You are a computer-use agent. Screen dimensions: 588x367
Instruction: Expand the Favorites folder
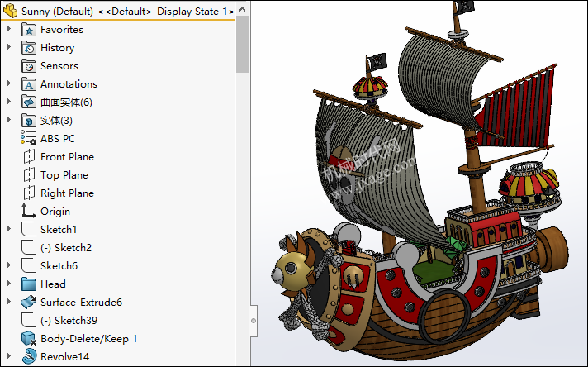point(9,29)
